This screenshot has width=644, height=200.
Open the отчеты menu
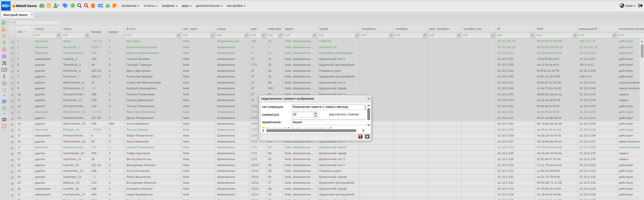[x=150, y=6]
